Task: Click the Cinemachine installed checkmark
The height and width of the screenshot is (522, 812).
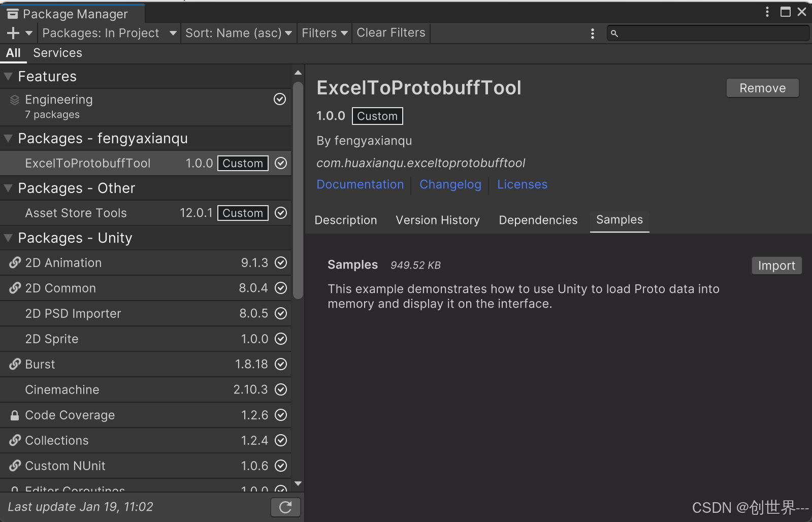Action: [x=281, y=389]
